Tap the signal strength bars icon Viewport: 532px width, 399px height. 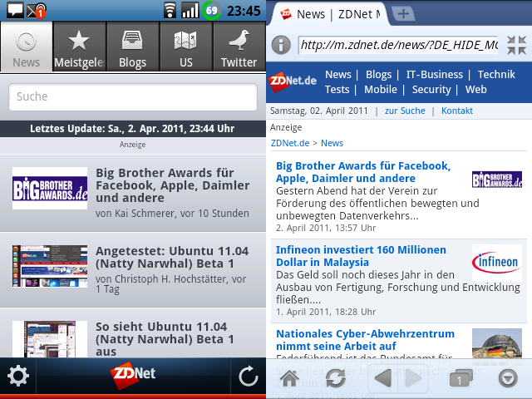point(190,11)
